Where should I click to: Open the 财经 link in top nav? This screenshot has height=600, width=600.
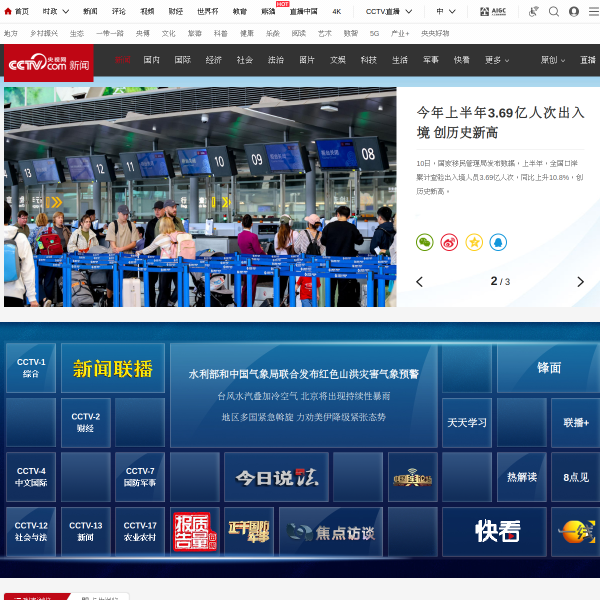(x=176, y=11)
